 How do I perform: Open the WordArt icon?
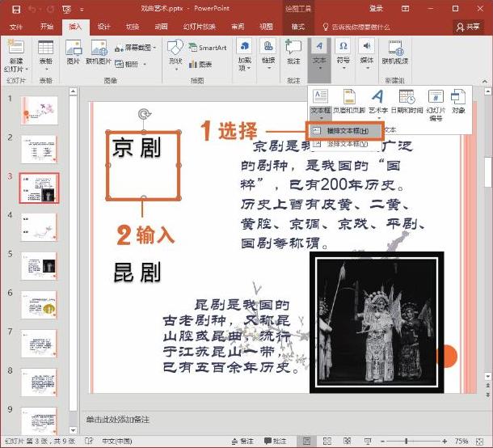click(377, 96)
